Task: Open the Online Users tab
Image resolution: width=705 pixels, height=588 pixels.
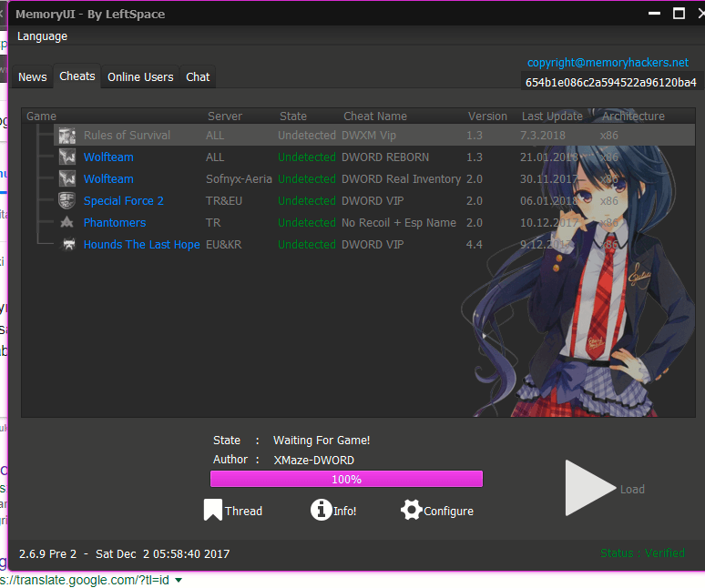Action: [x=140, y=77]
